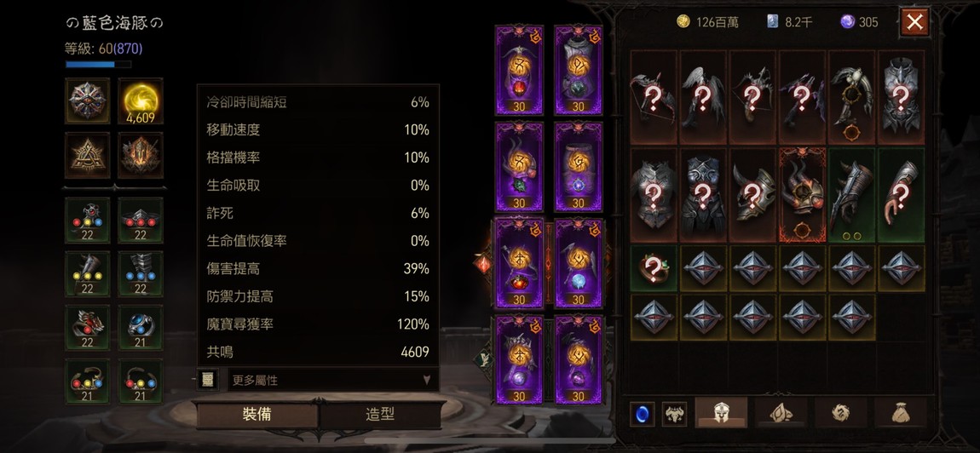980x453 pixels.
Task: Close the inventory panel with X
Action: 914,22
